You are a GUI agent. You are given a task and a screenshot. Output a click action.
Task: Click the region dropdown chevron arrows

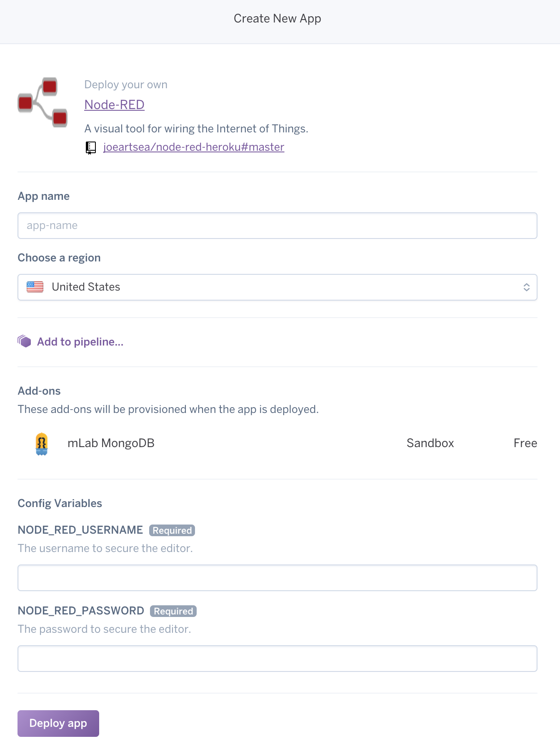tap(526, 287)
